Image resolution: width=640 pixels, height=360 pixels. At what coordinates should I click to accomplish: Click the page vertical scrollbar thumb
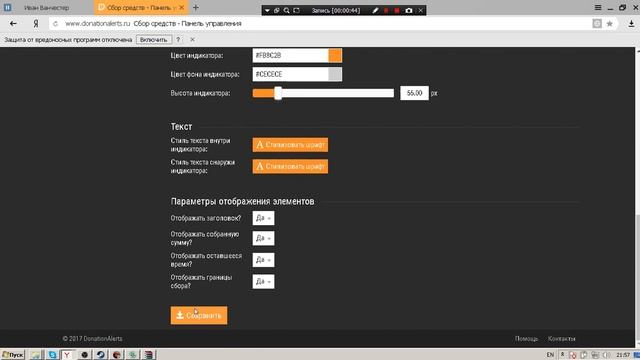click(637, 271)
